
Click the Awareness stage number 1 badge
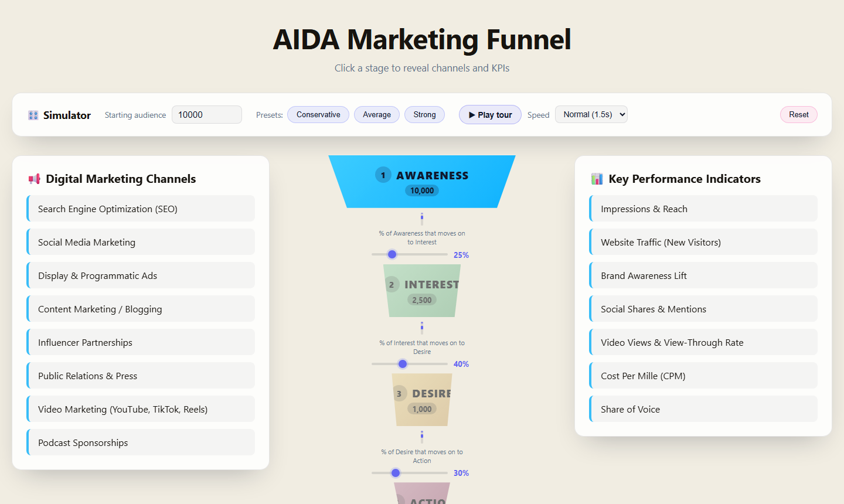tap(383, 175)
